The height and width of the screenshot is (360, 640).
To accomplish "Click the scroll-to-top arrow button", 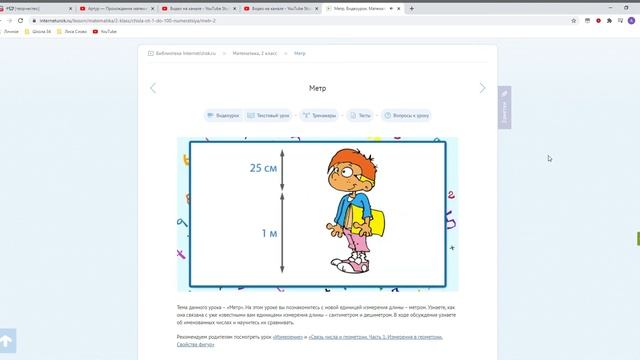I will pos(7,341).
